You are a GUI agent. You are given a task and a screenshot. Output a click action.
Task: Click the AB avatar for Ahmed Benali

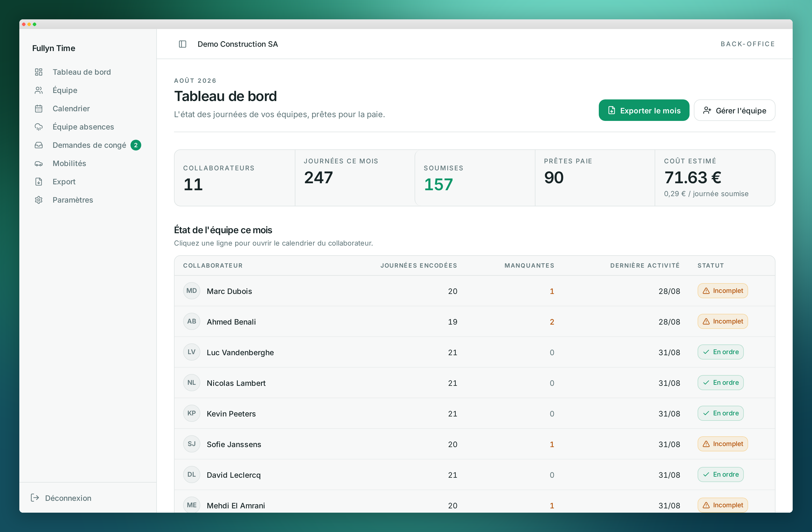(191, 321)
